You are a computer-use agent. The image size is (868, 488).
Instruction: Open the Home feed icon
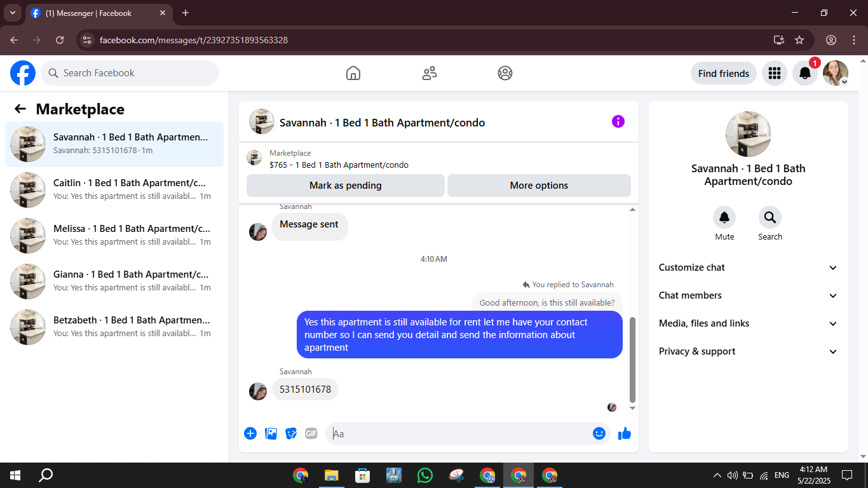(x=353, y=73)
